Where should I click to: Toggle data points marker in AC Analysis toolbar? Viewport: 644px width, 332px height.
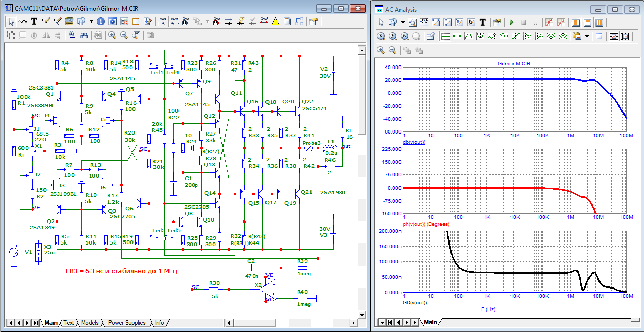pos(548,23)
